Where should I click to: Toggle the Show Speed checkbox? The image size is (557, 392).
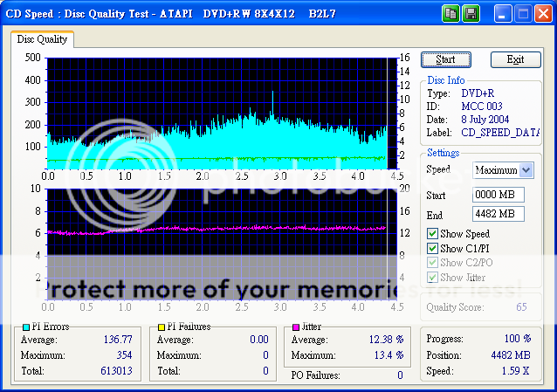pos(433,234)
